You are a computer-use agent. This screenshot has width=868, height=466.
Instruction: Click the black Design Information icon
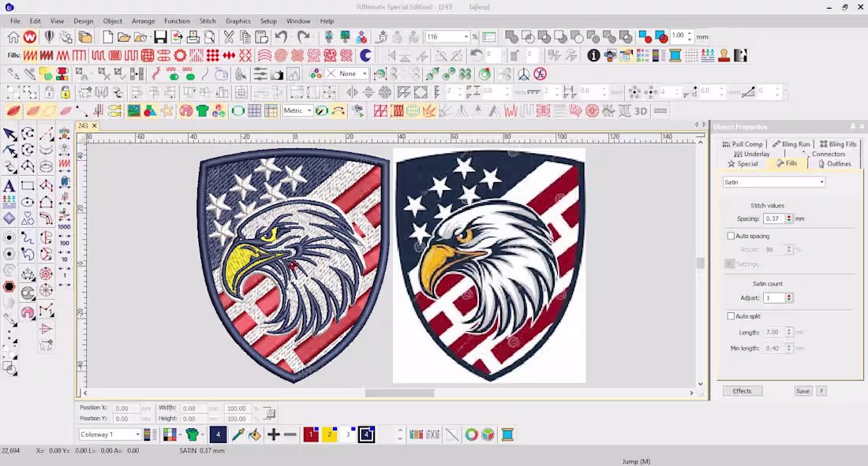click(x=593, y=55)
